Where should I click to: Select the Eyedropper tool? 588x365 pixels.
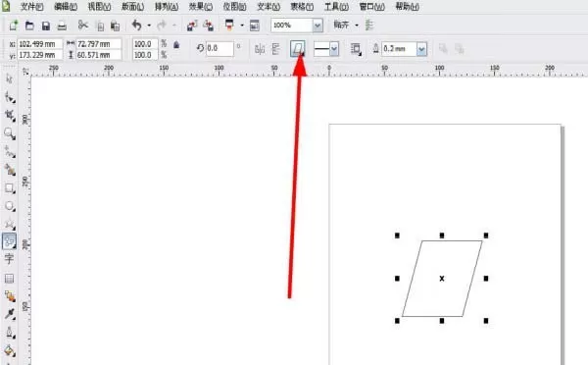pyautogui.click(x=10, y=314)
